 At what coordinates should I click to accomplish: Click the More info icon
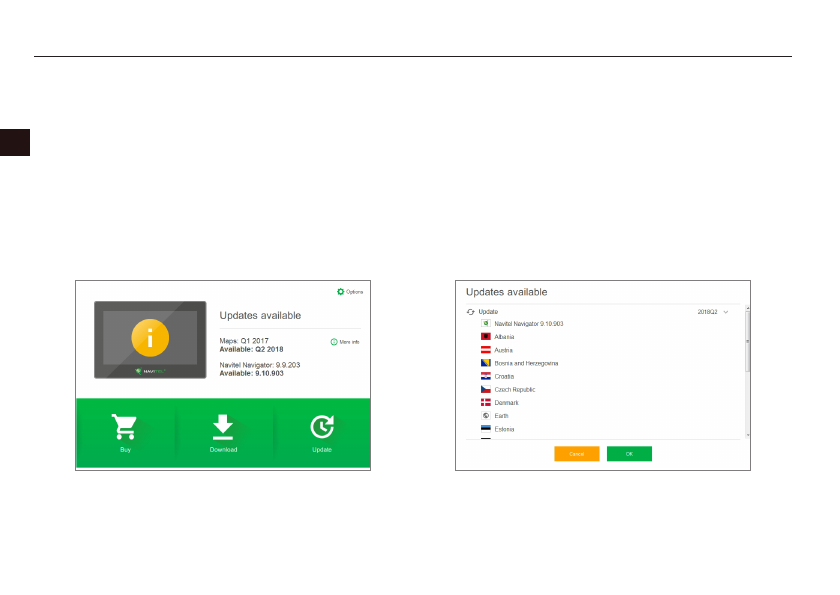[x=334, y=342]
